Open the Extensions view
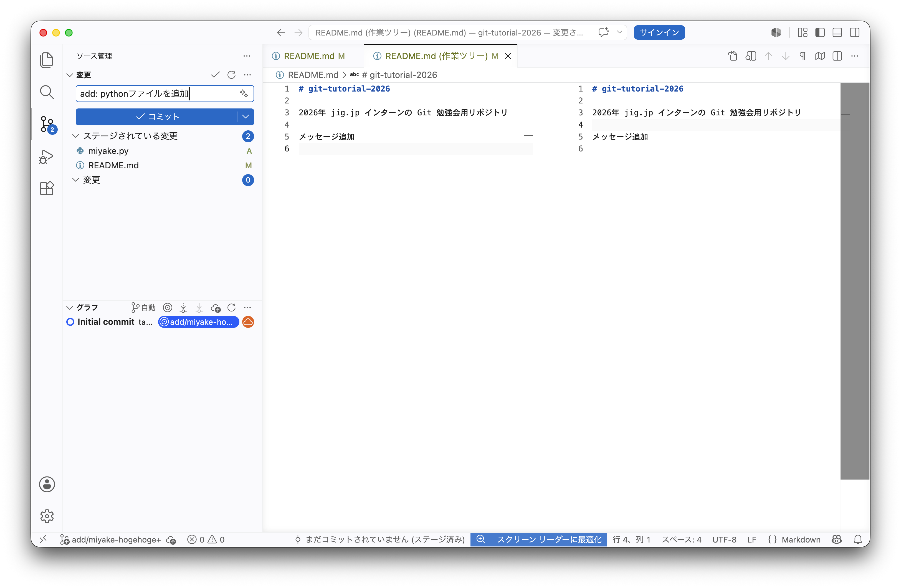The height and width of the screenshot is (588, 901). point(47,188)
